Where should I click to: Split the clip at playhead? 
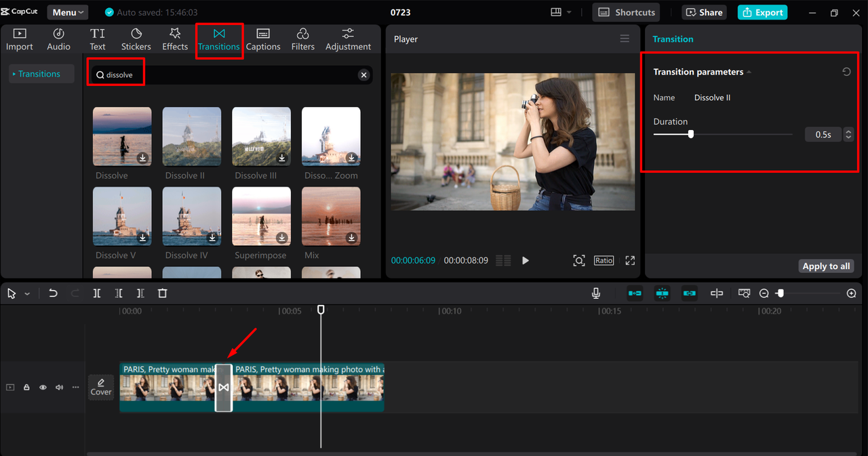tap(97, 293)
